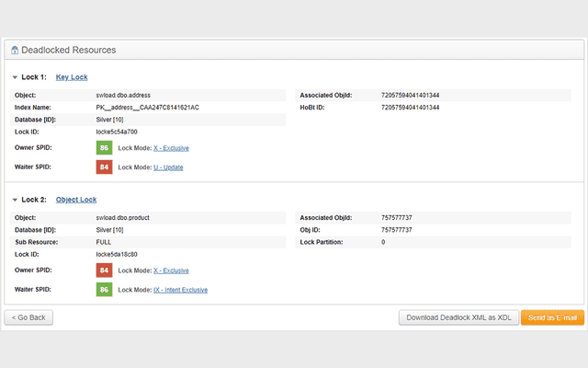Click the Index Name: label
This screenshot has height=368, width=588.
click(33, 108)
